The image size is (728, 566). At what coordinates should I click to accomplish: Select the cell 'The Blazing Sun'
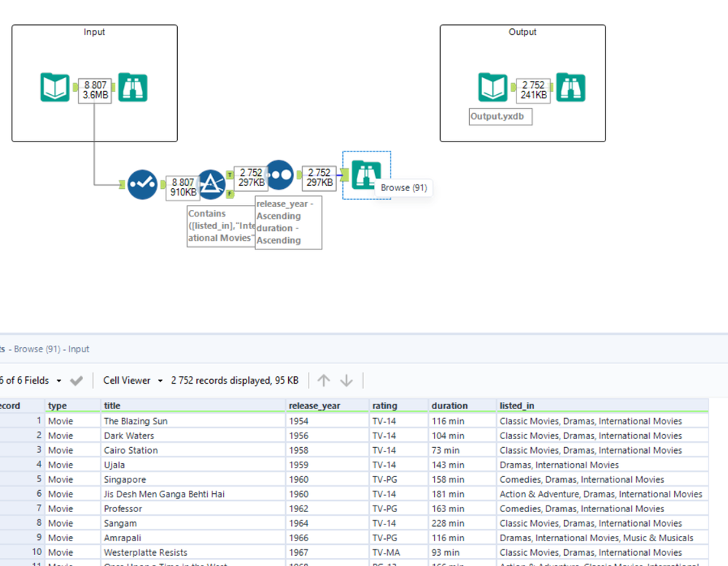coord(193,421)
